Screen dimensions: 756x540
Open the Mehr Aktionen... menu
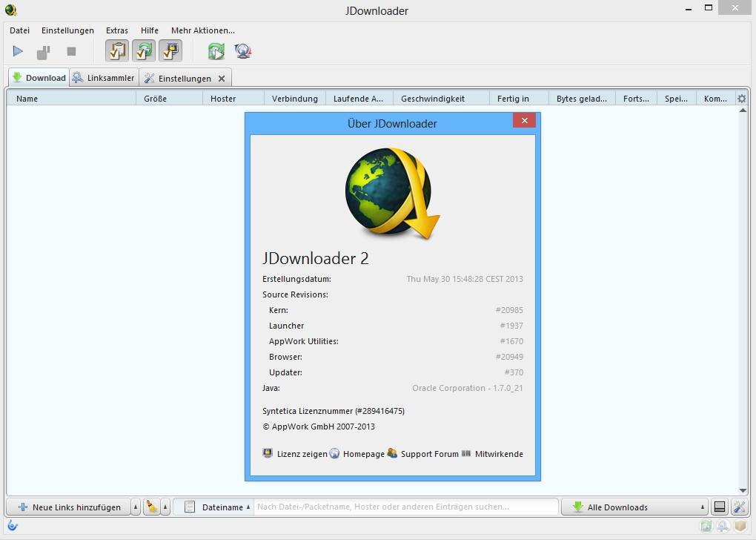[202, 30]
